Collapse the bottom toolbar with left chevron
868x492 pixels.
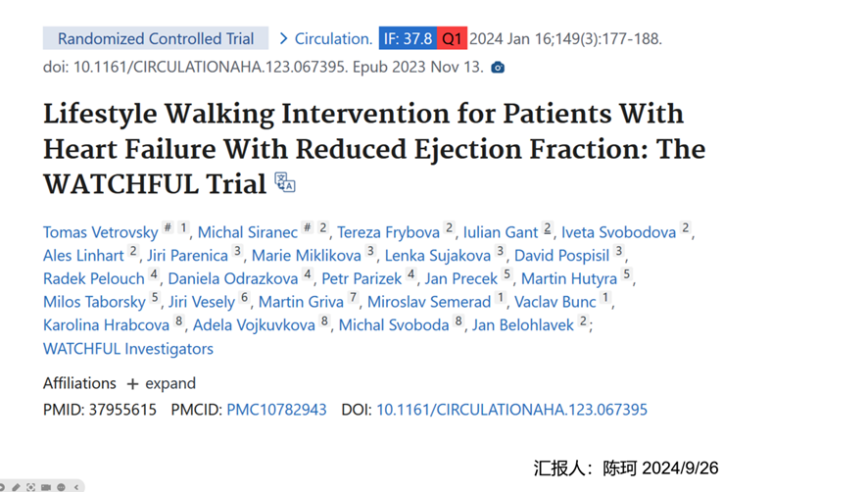tap(76, 487)
